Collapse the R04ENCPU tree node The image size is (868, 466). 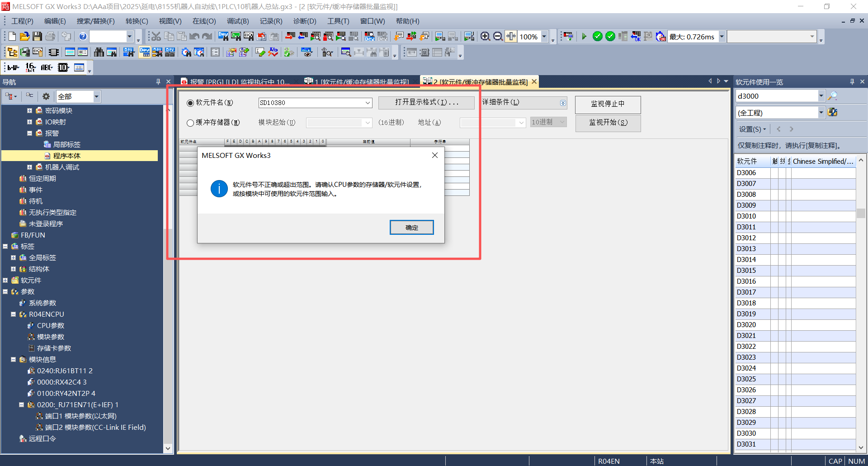click(x=14, y=314)
